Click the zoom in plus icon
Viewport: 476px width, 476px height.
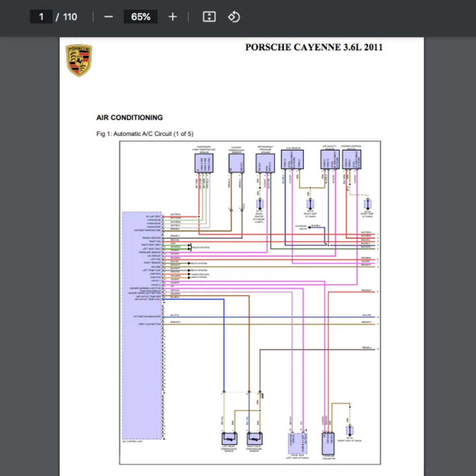point(173,17)
